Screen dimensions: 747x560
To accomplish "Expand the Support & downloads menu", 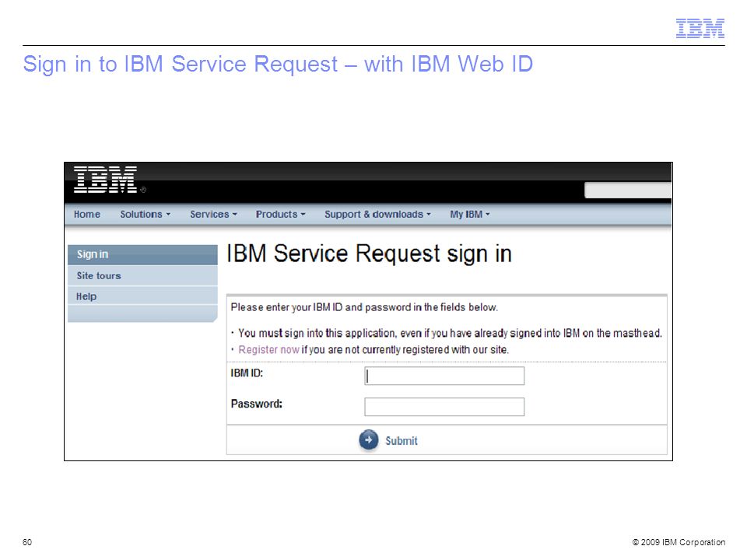I will click(x=377, y=215).
